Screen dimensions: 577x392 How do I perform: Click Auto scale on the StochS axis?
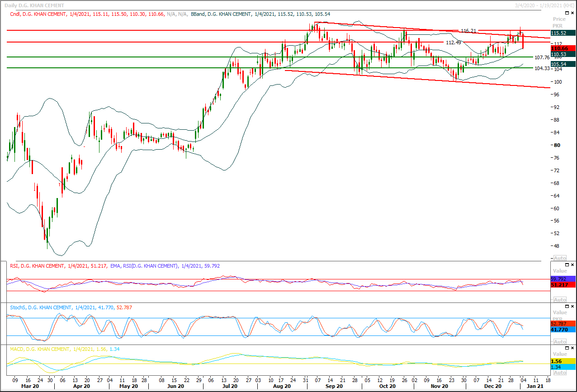560,341
